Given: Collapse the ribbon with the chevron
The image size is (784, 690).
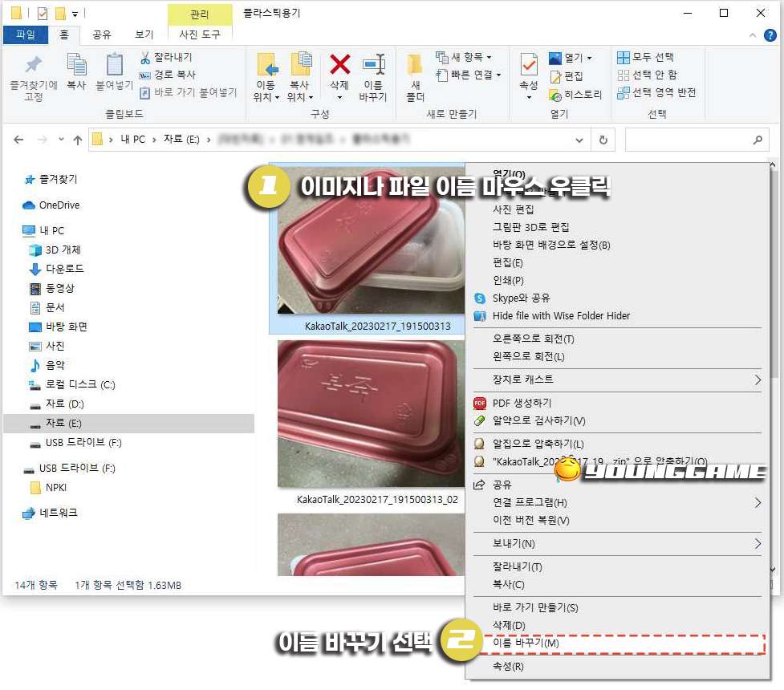Looking at the screenshot, I should point(753,35).
